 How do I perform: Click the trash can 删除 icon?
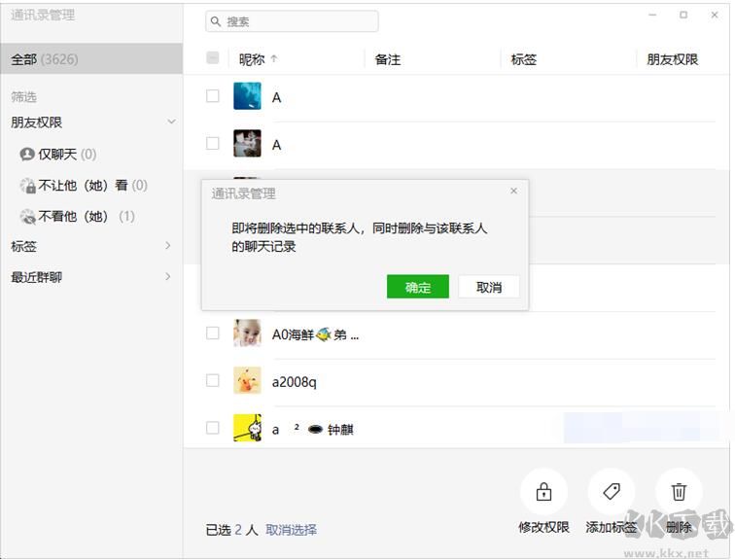[x=679, y=492]
